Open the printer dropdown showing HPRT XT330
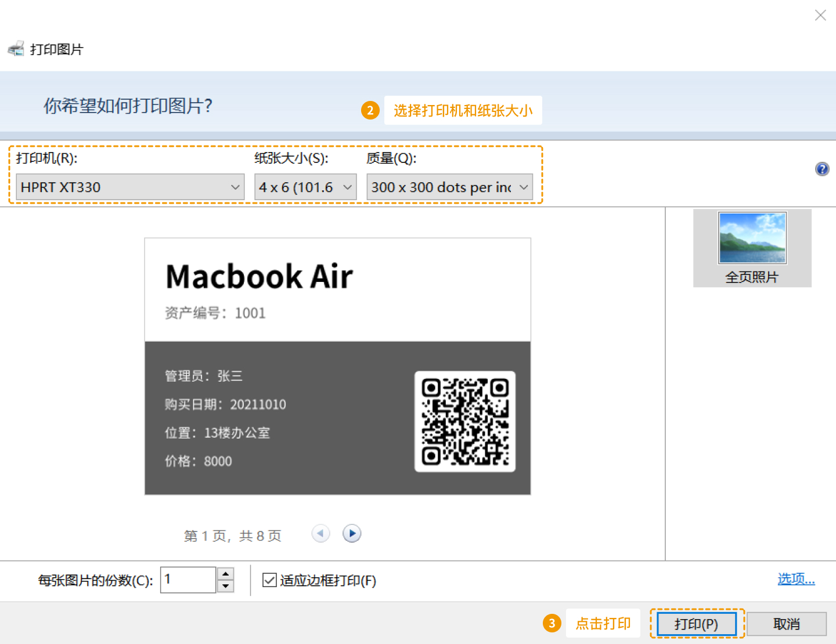The image size is (836, 644). pos(130,187)
